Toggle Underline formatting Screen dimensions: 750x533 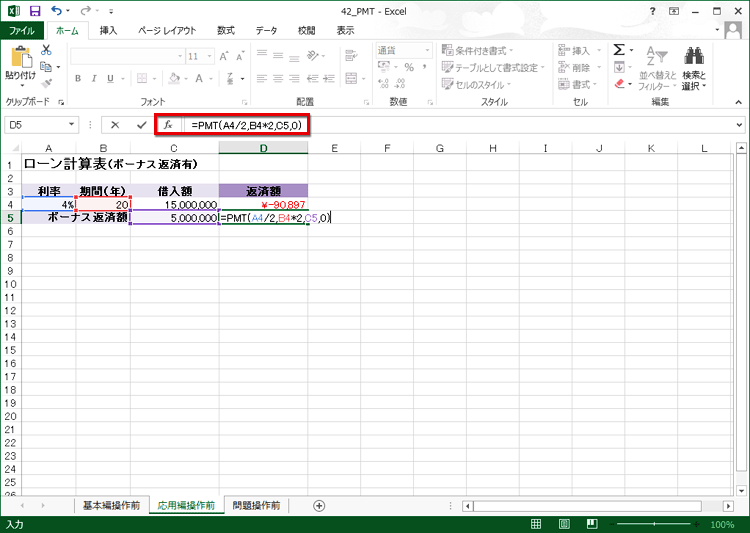pos(110,78)
